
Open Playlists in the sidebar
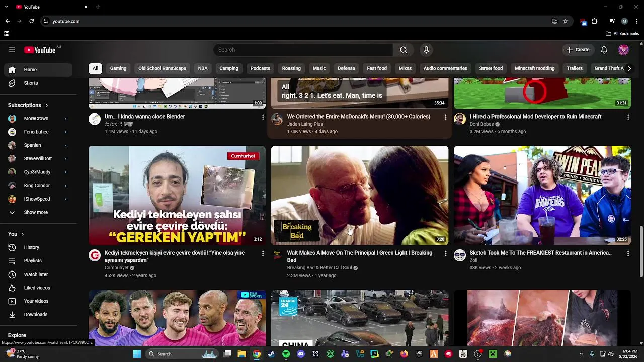[38, 261]
